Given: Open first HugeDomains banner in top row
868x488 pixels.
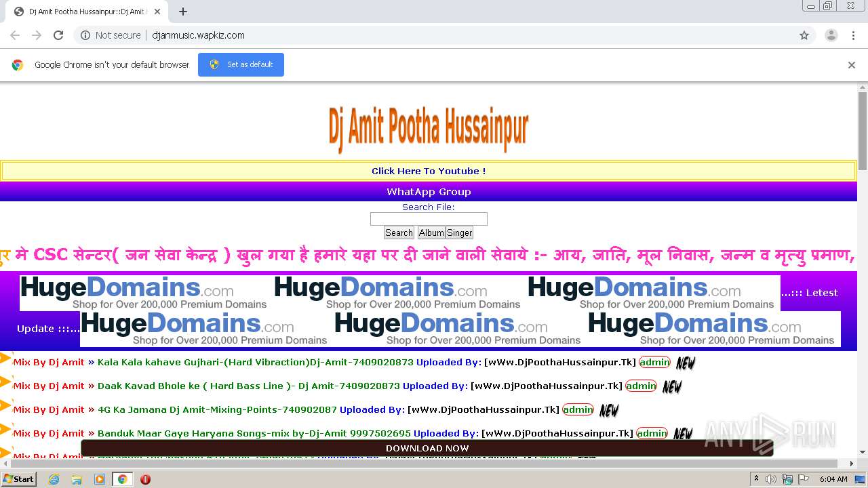Looking at the screenshot, I should (146, 293).
